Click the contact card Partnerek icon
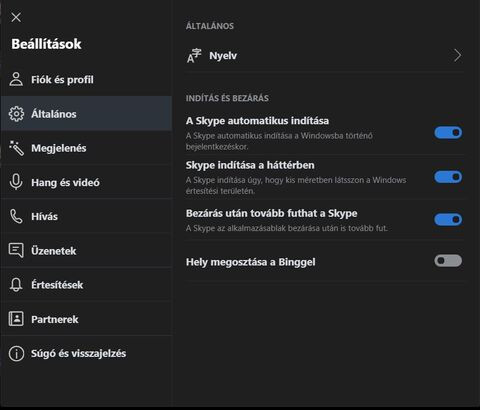The image size is (480, 410). [x=16, y=319]
